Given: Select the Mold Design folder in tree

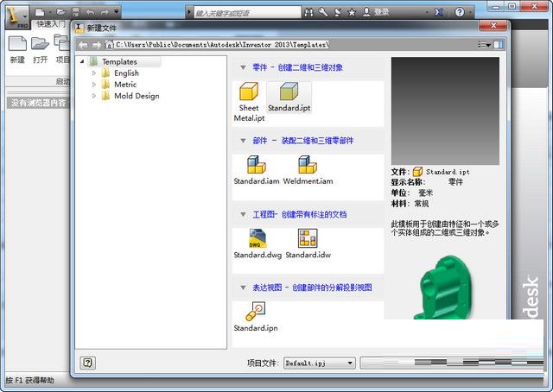Looking at the screenshot, I should click(137, 96).
